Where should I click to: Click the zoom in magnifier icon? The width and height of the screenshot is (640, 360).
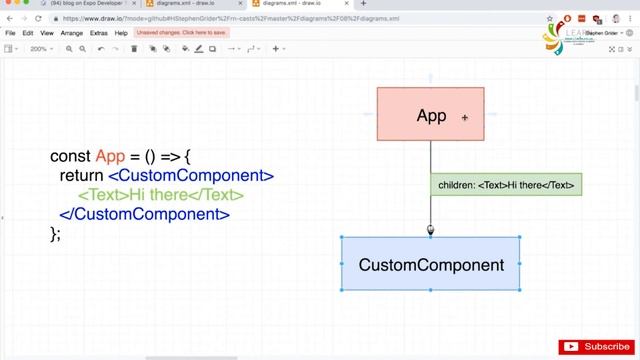pyautogui.click(x=69, y=49)
